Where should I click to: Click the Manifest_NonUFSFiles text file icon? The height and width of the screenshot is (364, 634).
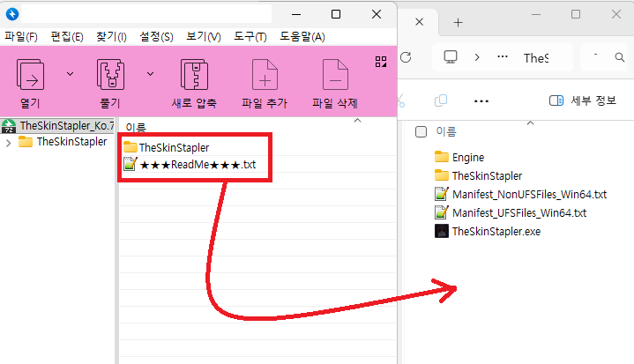(x=442, y=194)
